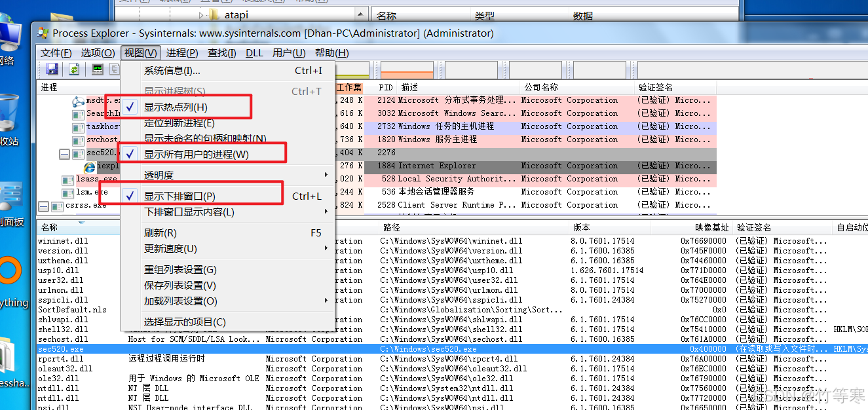The width and height of the screenshot is (868, 410).
Task: Click the 类型 column header in registry window
Action: pos(485,16)
